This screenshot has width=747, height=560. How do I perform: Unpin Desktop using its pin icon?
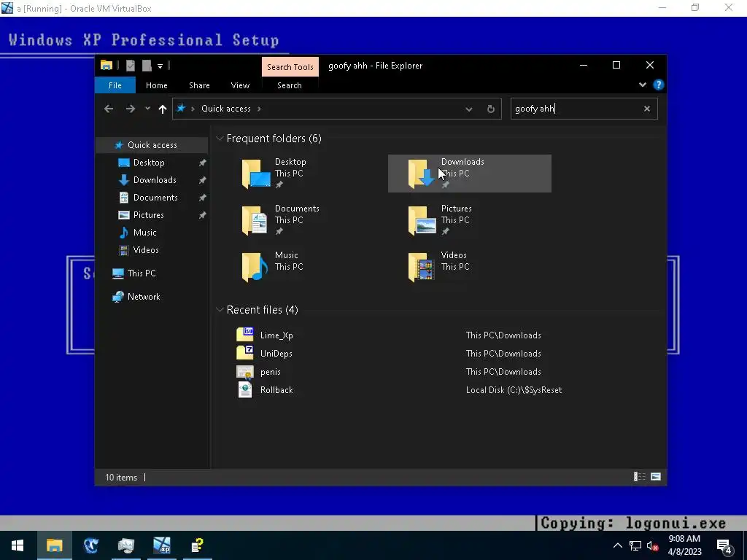[203, 163]
